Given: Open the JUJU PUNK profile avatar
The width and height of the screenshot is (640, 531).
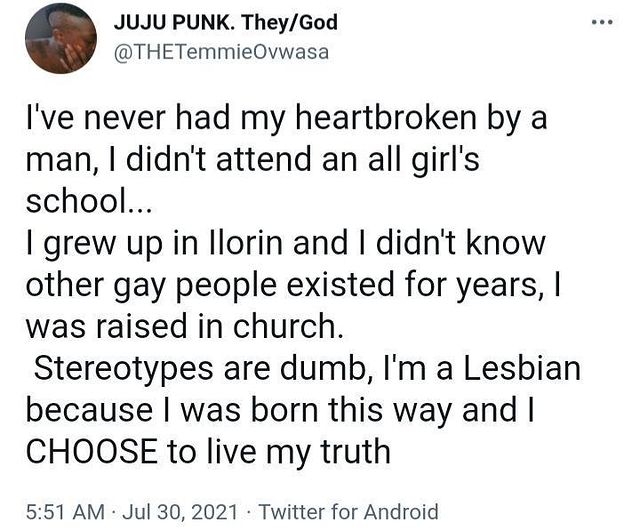Looking at the screenshot, I should 61,38.
